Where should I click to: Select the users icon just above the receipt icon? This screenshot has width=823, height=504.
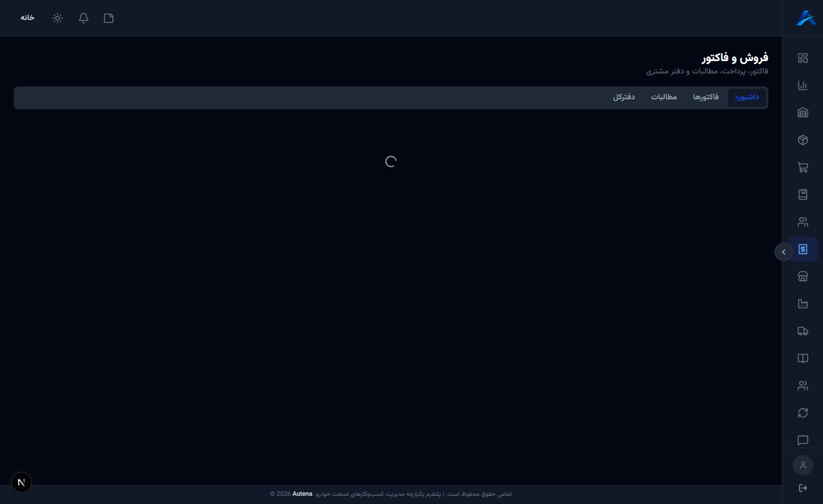(x=802, y=222)
